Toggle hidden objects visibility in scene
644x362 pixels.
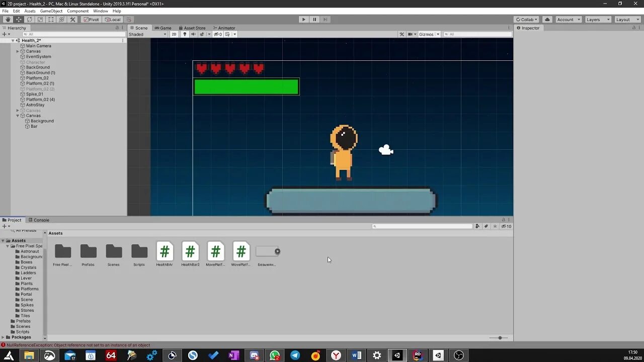click(218, 34)
